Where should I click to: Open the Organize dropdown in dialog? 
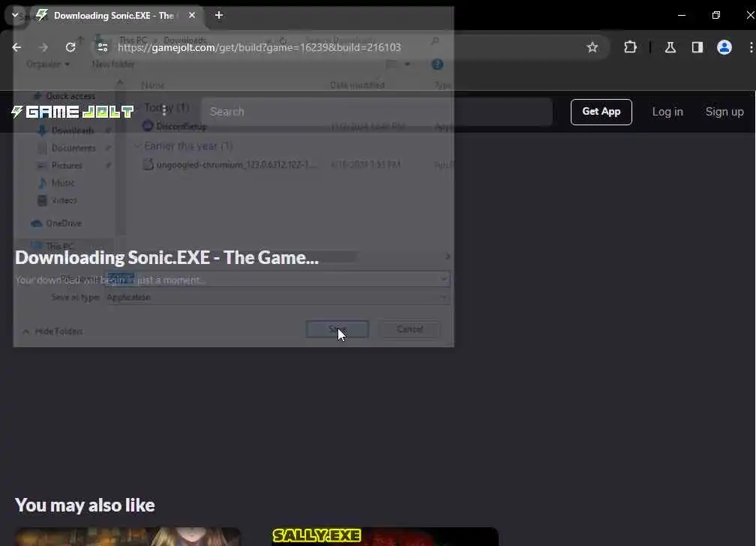(x=48, y=64)
